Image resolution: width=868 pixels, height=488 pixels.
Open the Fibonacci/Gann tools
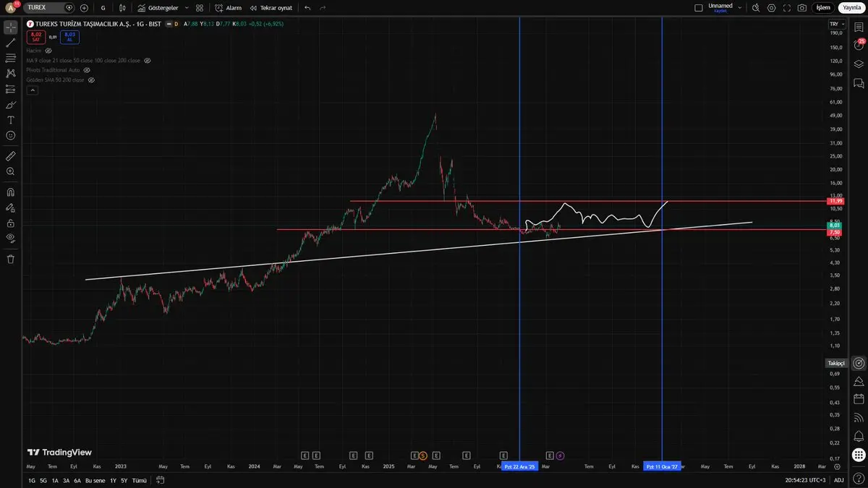click(x=11, y=58)
